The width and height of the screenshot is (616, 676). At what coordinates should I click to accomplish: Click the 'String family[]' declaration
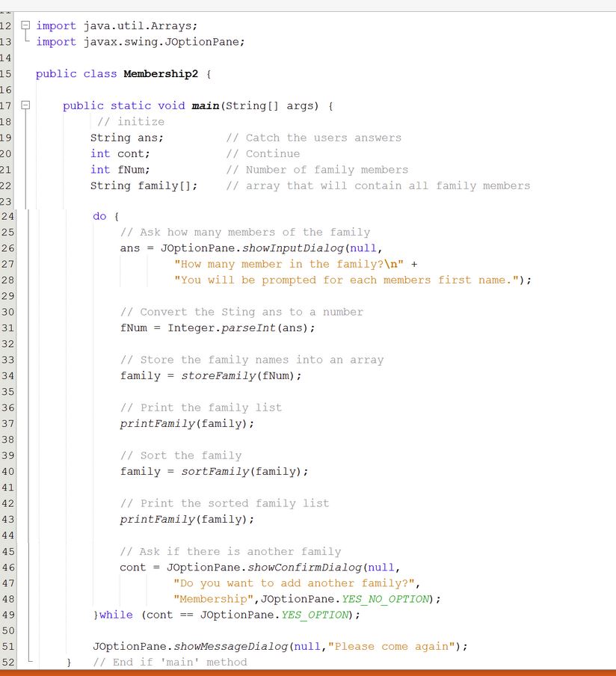(144, 185)
